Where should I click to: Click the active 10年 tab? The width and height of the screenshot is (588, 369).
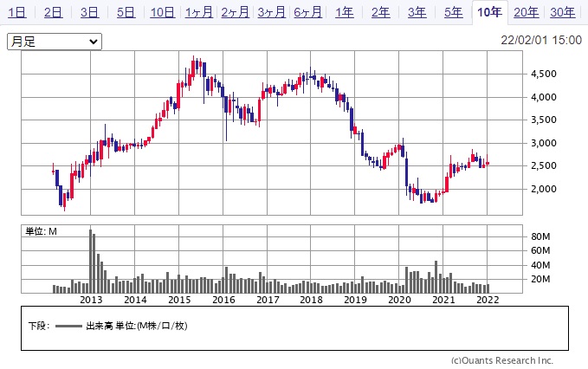pos(490,12)
